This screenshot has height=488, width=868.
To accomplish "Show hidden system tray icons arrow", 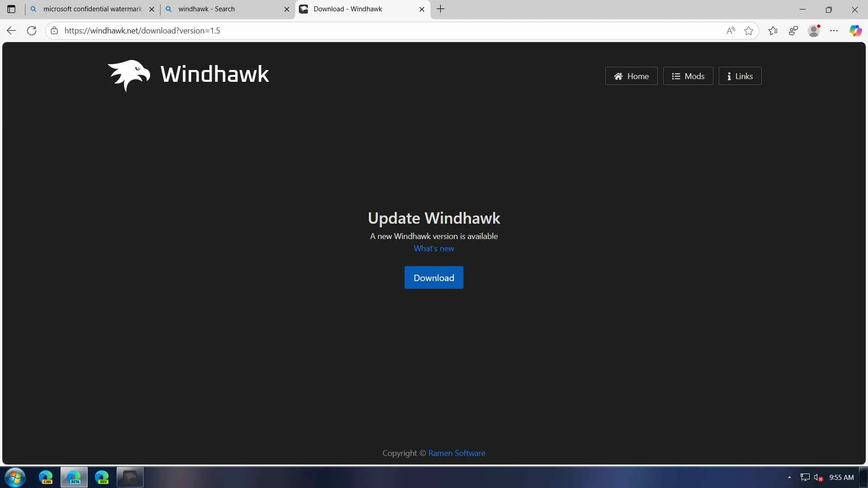I will [789, 477].
